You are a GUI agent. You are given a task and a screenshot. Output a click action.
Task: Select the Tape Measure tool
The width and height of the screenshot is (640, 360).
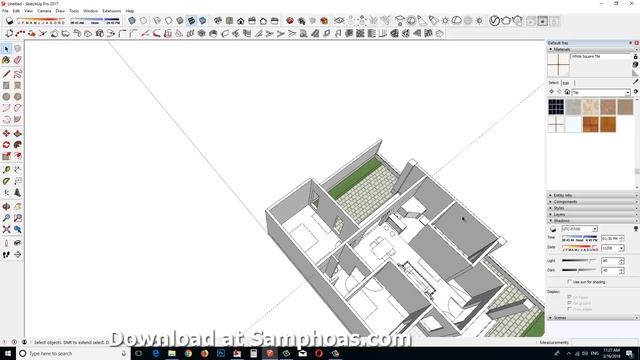point(6,170)
